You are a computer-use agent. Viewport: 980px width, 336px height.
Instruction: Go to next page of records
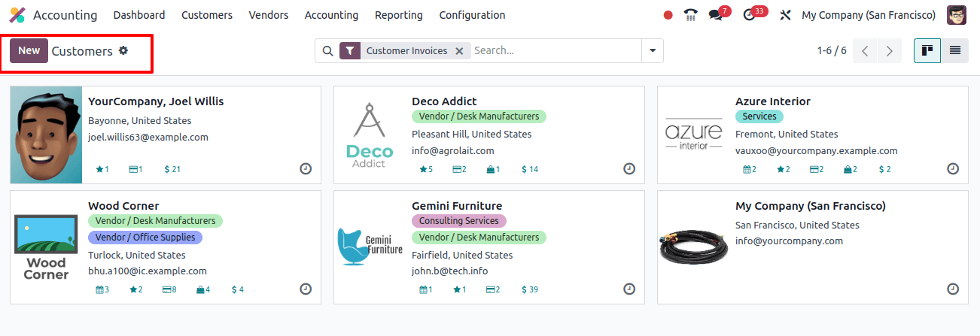point(890,51)
